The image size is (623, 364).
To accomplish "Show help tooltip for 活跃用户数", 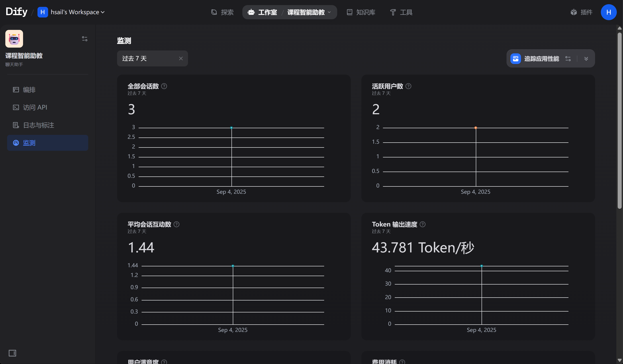I will click(408, 86).
